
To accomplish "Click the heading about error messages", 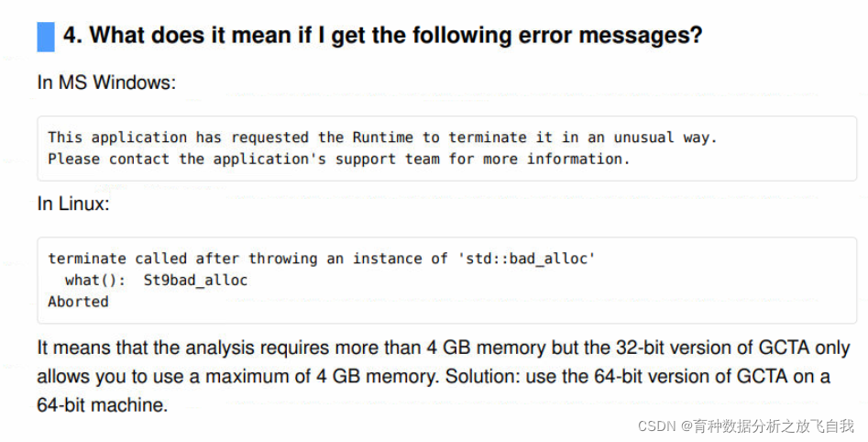I will coord(382,37).
